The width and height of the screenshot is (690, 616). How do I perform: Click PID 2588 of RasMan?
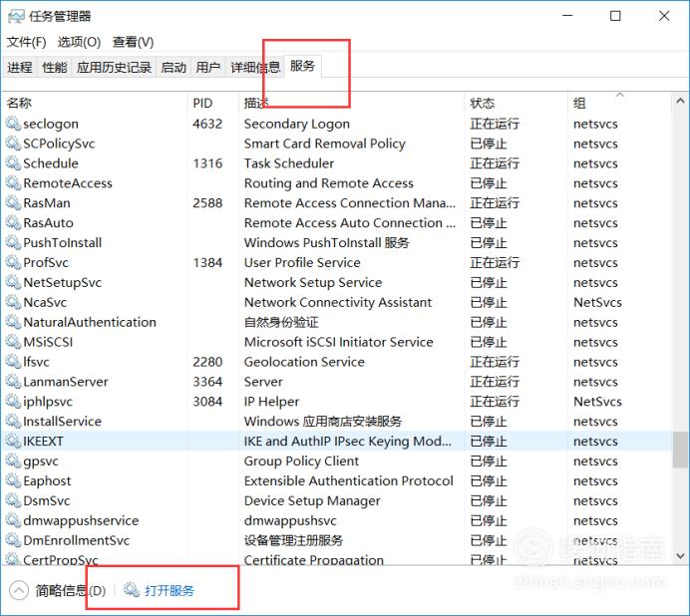[207, 202]
